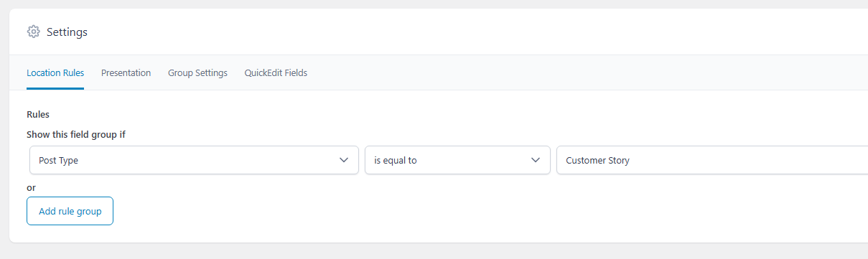Click the Rules section label
The width and height of the screenshot is (868, 259).
[37, 114]
